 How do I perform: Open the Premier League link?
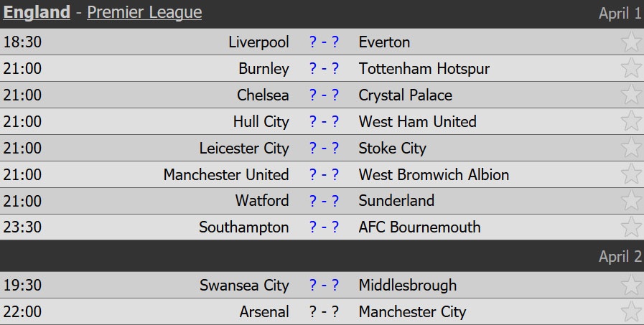coord(144,13)
